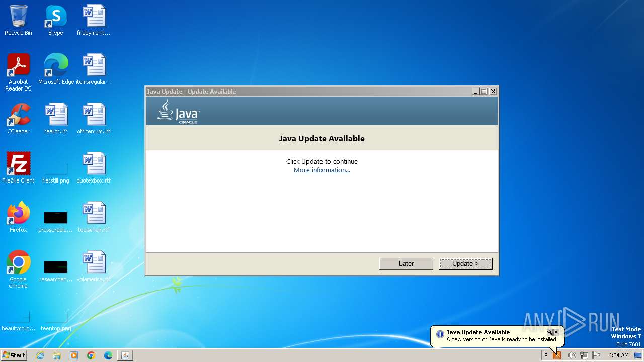Select officercum.rtf file icon
The image size is (644, 362).
(x=94, y=119)
